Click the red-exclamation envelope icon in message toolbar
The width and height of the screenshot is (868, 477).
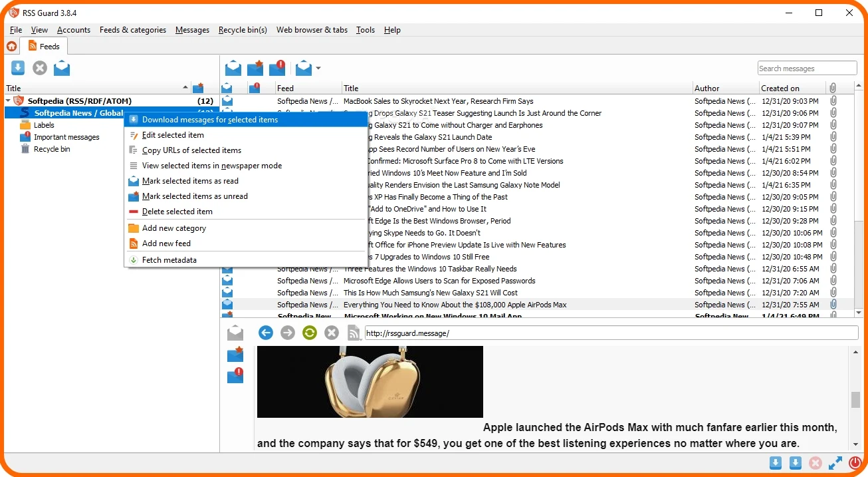pos(277,68)
